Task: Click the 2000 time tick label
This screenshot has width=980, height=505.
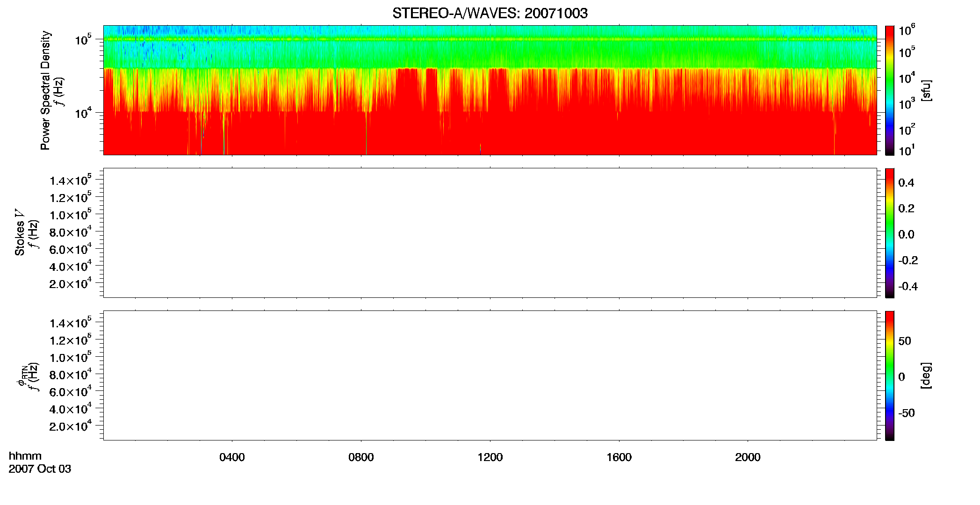Action: click(x=748, y=457)
